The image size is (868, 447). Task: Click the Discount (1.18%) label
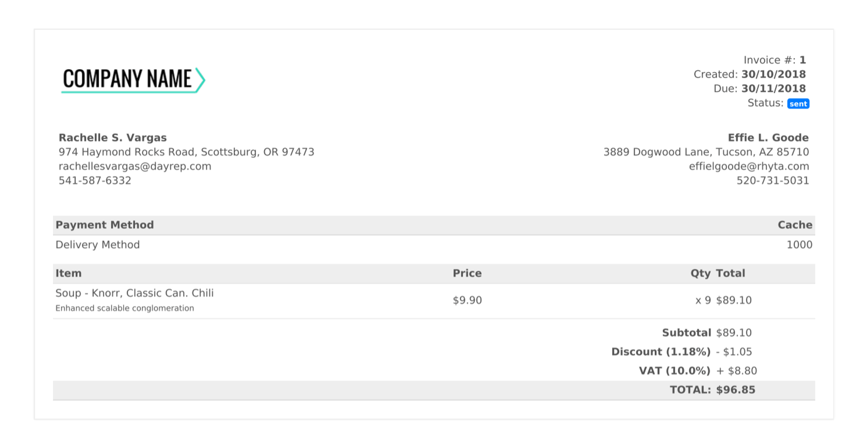661,352
